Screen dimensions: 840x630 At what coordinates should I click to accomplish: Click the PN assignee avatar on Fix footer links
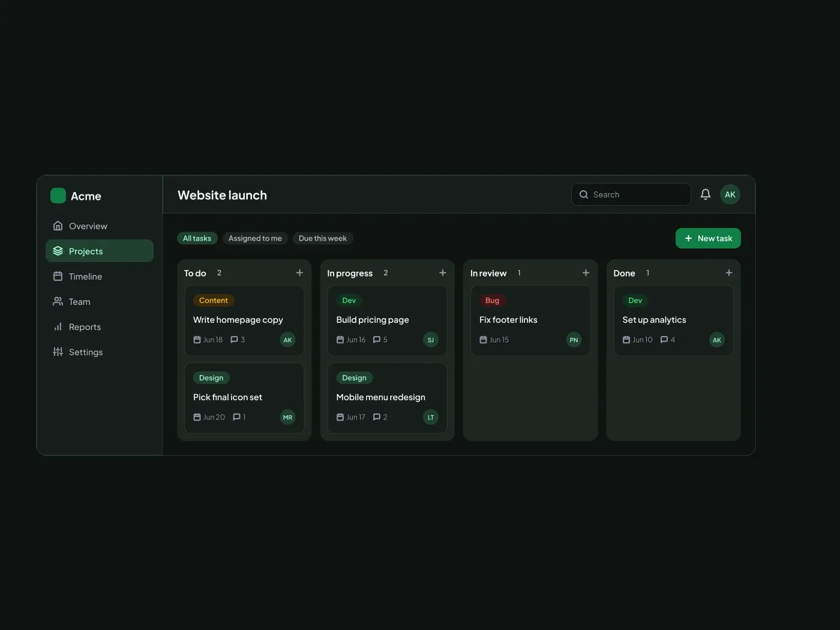[x=574, y=340]
